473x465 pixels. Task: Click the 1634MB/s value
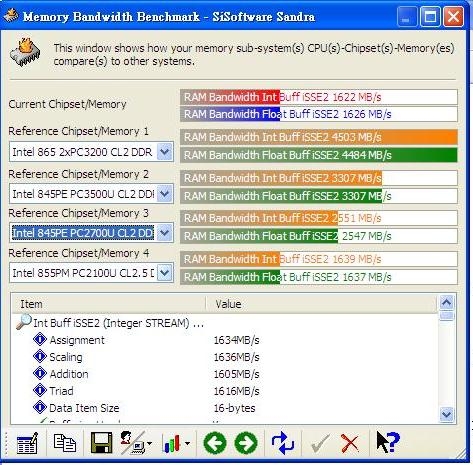[x=236, y=340]
